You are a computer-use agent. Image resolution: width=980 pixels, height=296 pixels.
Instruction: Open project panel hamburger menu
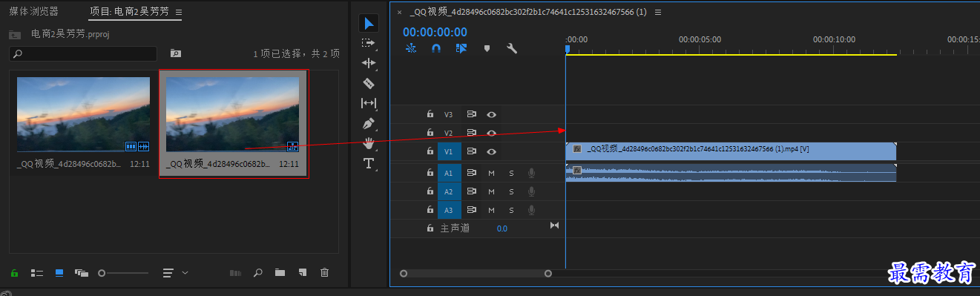tap(179, 13)
